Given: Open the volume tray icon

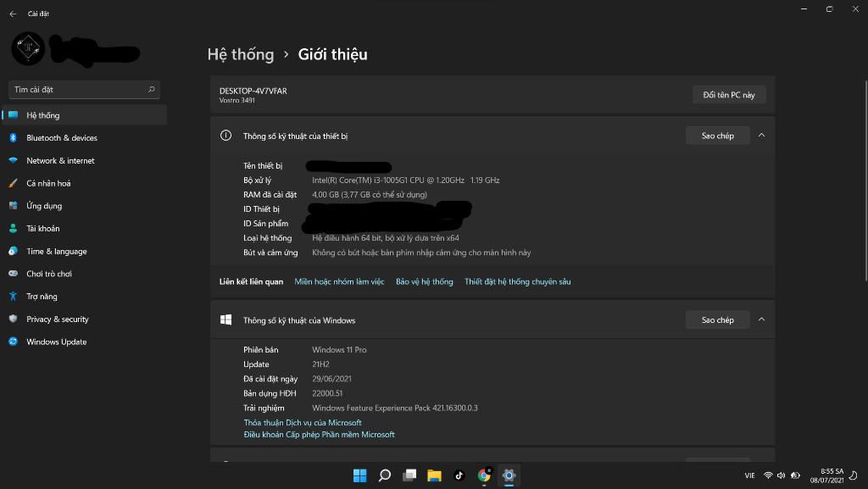Looking at the screenshot, I should (781, 475).
